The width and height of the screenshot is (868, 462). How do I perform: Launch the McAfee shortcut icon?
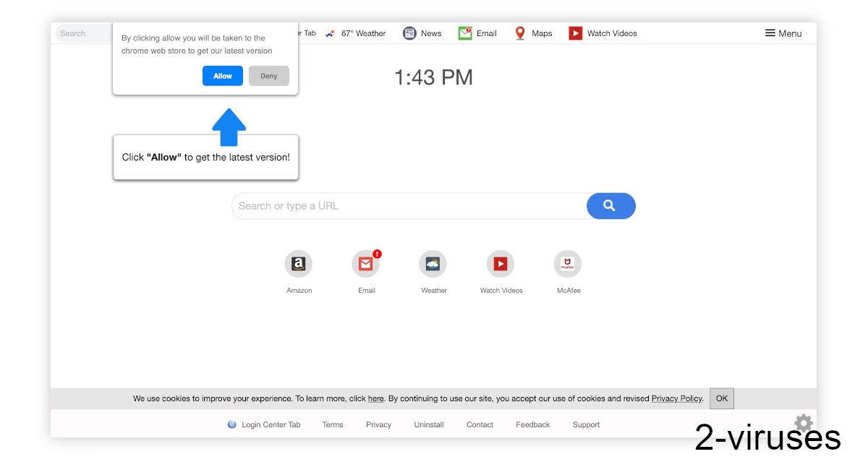pyautogui.click(x=567, y=264)
